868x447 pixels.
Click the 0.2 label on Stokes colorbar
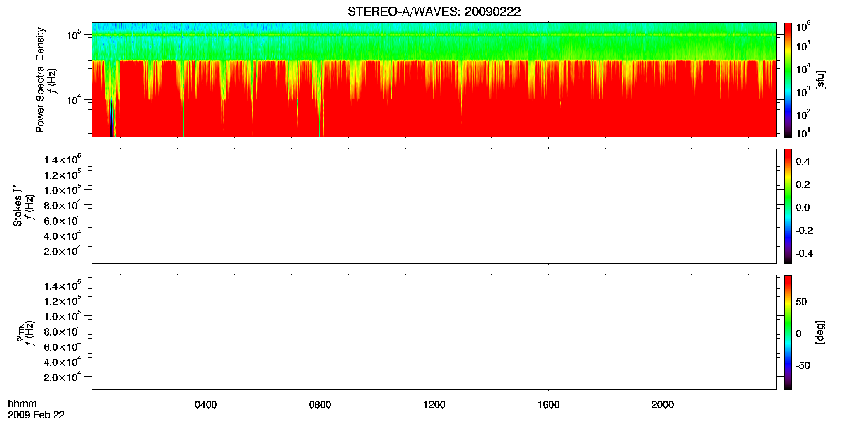click(x=803, y=185)
